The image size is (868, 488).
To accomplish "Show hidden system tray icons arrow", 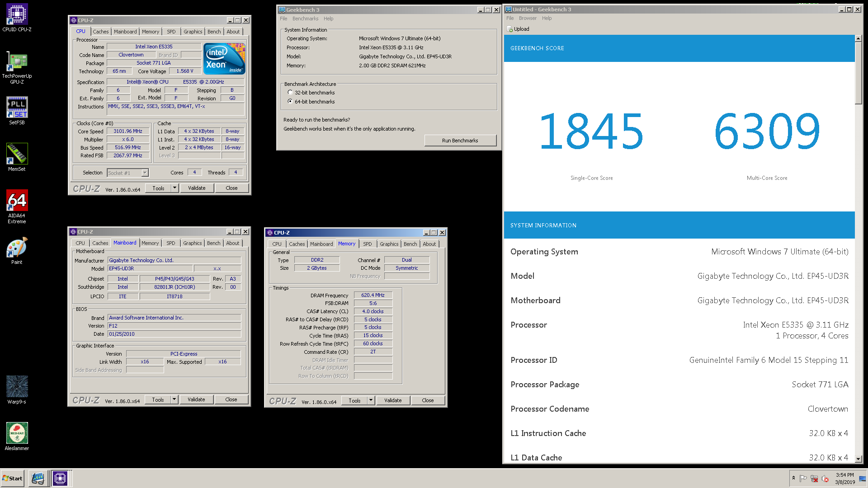I will click(x=793, y=478).
